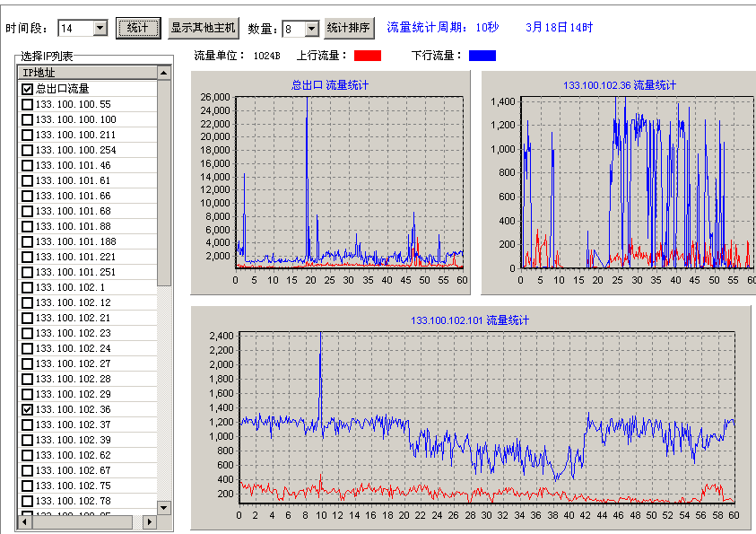
Task: Open the 时间段 dropdown
Action: [x=100, y=29]
